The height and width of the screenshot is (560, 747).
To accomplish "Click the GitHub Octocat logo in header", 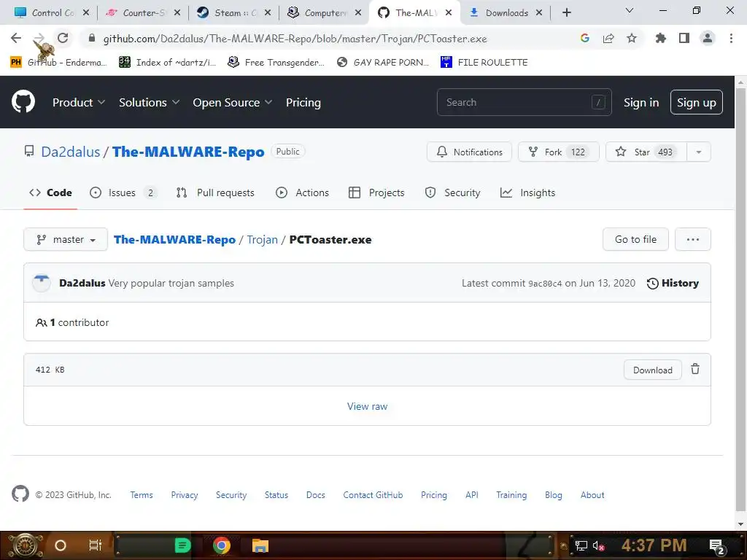I will [x=23, y=101].
